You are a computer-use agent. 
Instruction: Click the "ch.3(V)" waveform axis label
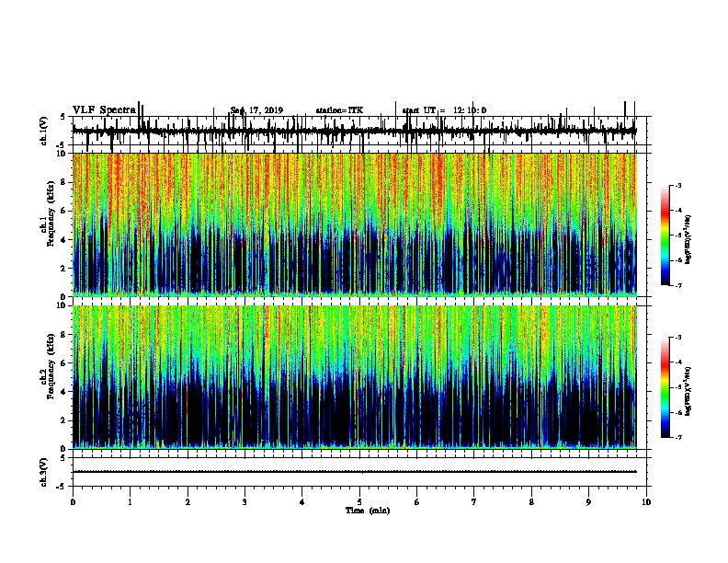click(43, 472)
